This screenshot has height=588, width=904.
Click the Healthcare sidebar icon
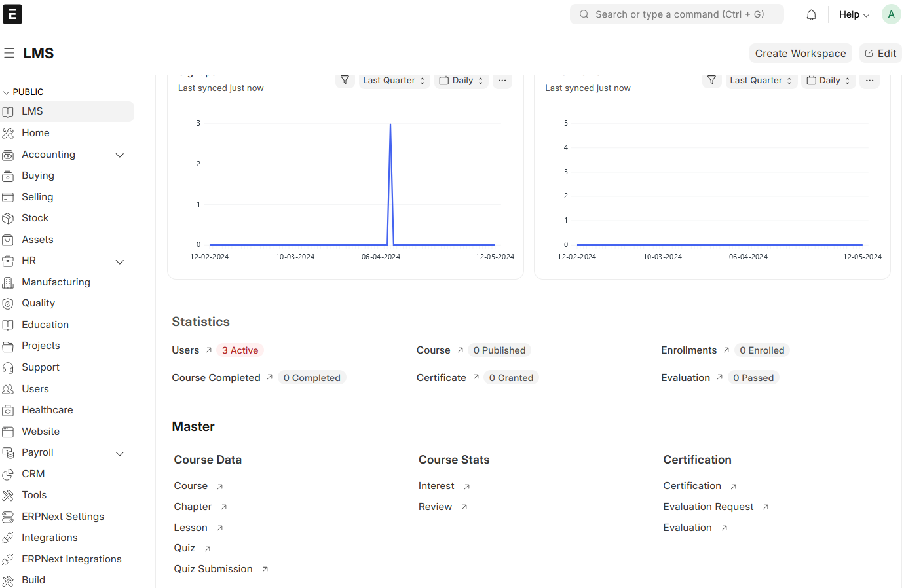8,410
